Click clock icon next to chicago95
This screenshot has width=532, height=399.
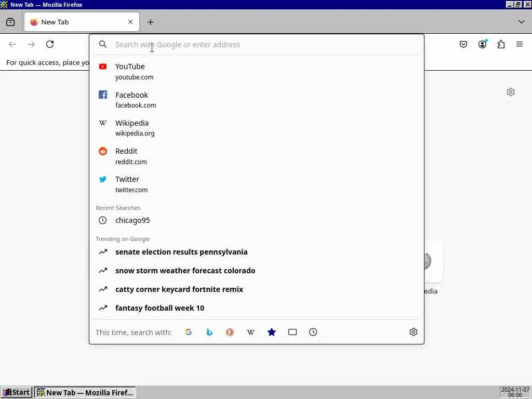(x=102, y=220)
